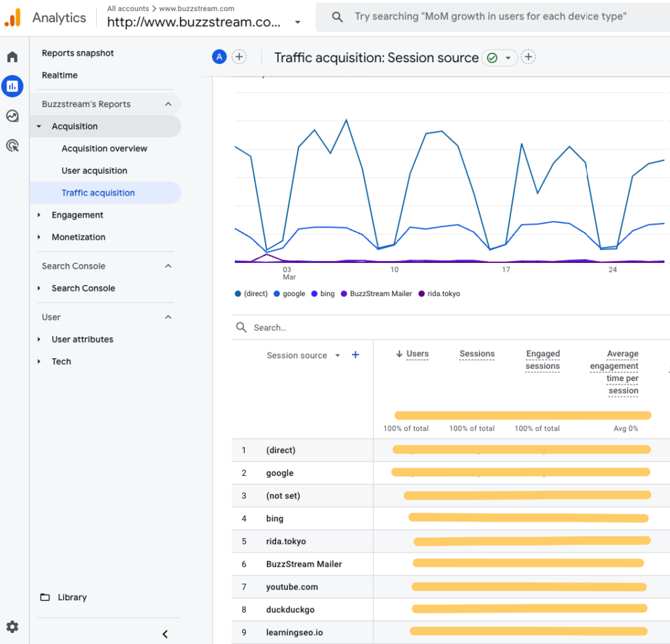Click the google row in table
The width and height of the screenshot is (670, 644).
pyautogui.click(x=451, y=473)
